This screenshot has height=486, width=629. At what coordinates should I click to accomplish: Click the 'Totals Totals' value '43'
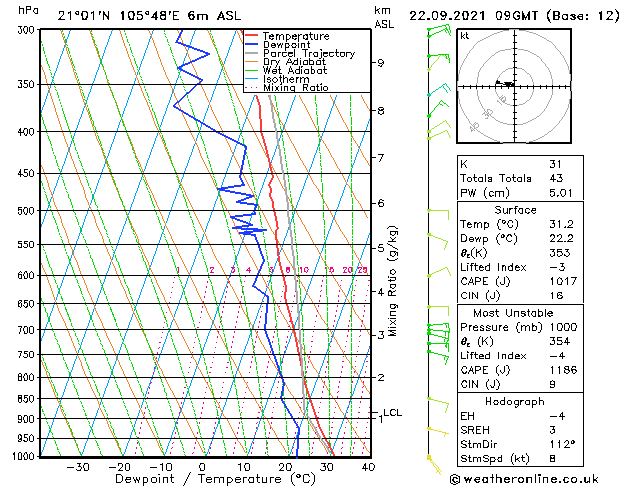tap(556, 178)
